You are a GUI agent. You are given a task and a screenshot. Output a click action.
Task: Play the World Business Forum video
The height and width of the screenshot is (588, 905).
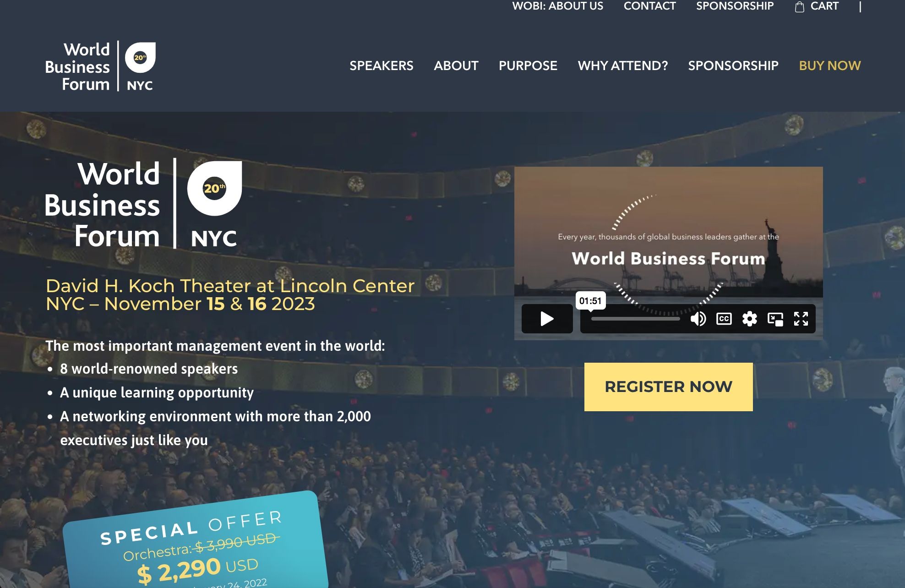pos(547,319)
